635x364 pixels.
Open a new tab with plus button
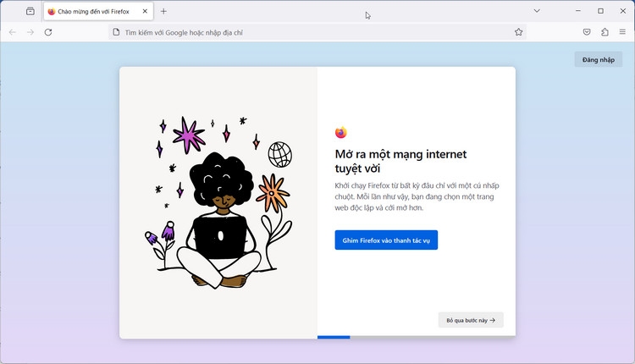click(163, 11)
